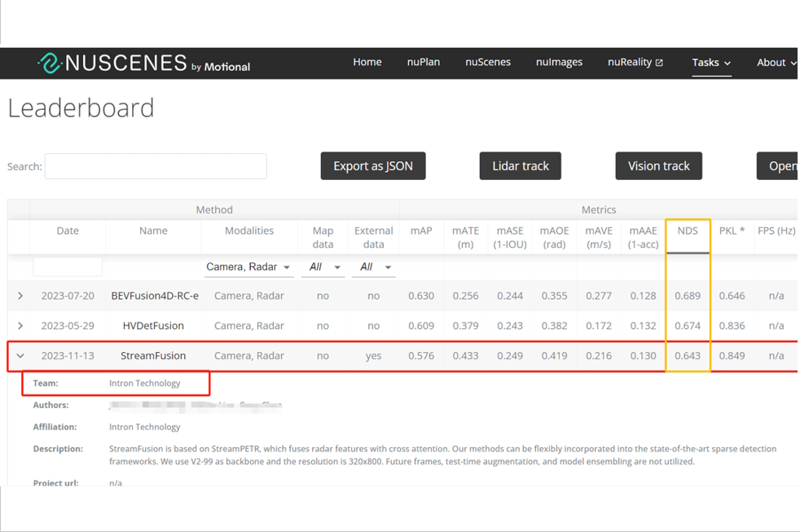This screenshot has width=800, height=532.
Task: Go to the Home page
Action: [x=367, y=63]
